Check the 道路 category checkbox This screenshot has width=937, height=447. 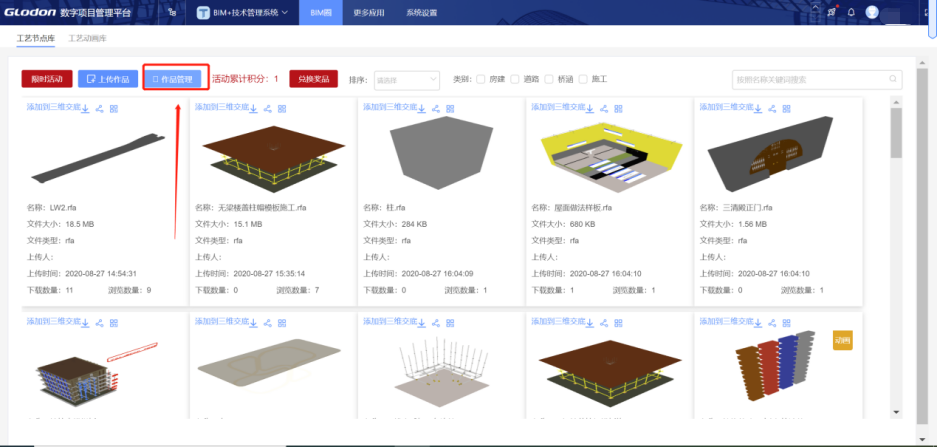[515, 79]
